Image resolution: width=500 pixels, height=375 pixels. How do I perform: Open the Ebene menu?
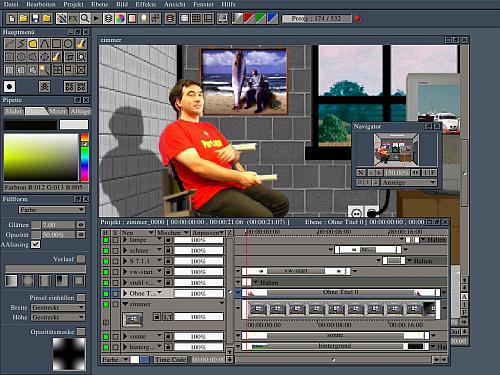[x=100, y=4]
